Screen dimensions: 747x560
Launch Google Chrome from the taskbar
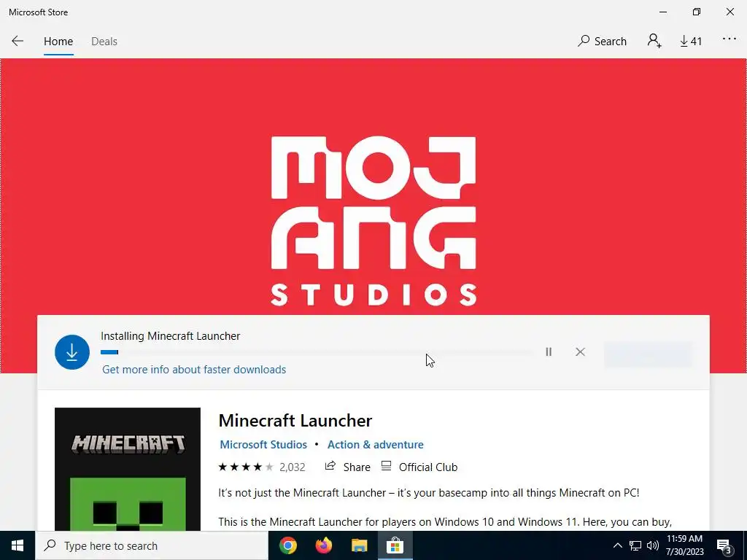pyautogui.click(x=287, y=545)
